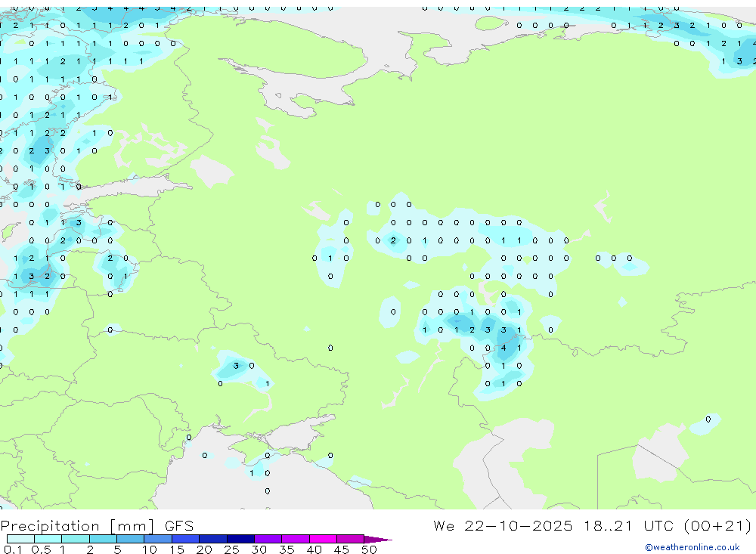
Task: Click the 'Precipitation [mm] GFS' title
Action: pos(97,526)
